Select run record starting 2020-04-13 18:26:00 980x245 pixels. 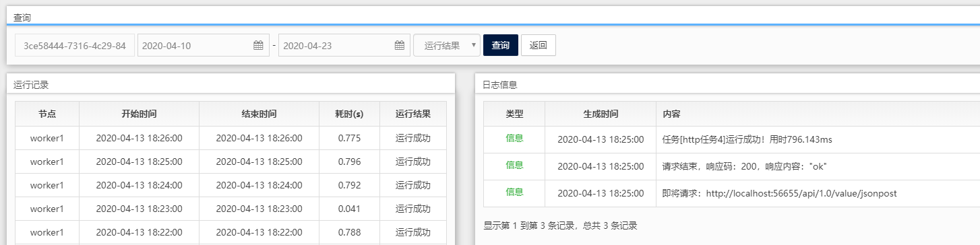coord(231,138)
